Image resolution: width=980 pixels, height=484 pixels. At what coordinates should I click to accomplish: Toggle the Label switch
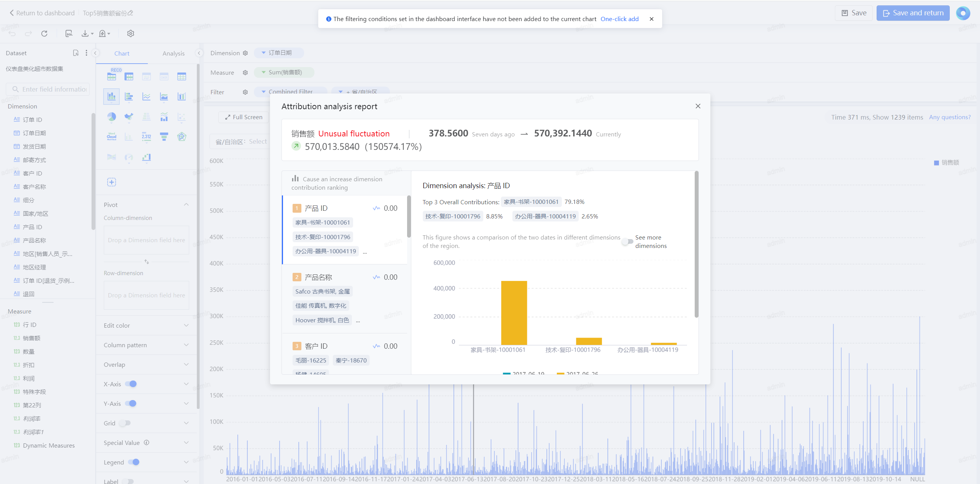coord(128,481)
